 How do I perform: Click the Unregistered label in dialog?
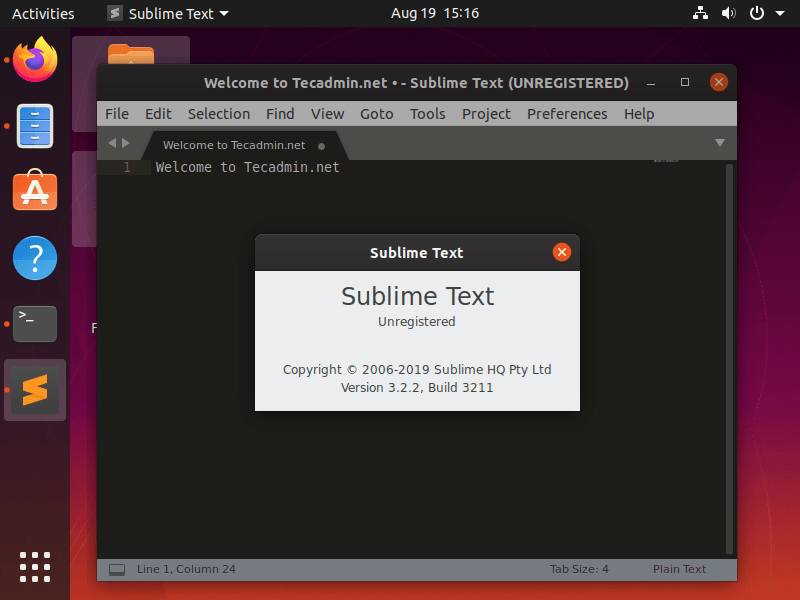(x=417, y=321)
